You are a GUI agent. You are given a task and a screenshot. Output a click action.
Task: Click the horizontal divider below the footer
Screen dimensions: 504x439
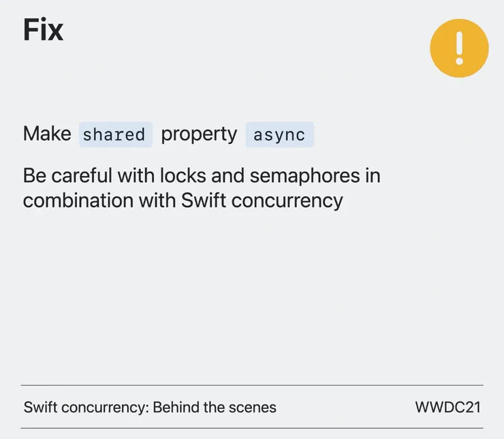coord(252,428)
